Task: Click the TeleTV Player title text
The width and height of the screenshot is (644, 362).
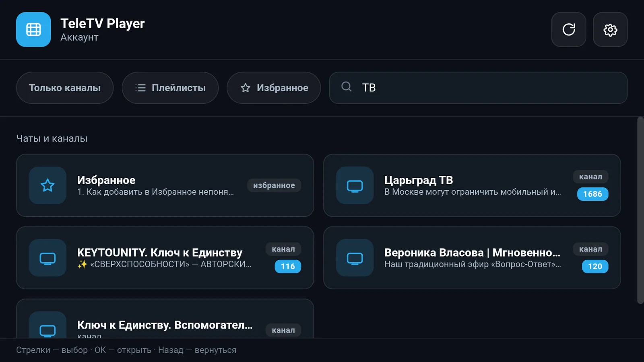Action: click(103, 23)
